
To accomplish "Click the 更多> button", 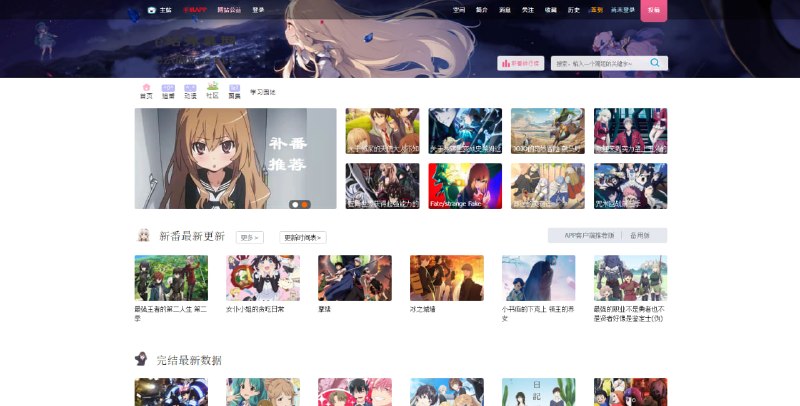I will 249,237.
